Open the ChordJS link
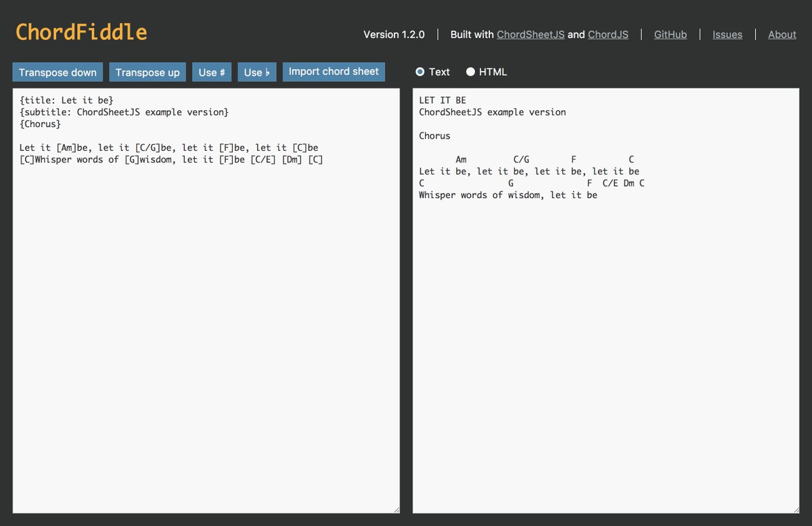812x526 pixels. click(608, 34)
